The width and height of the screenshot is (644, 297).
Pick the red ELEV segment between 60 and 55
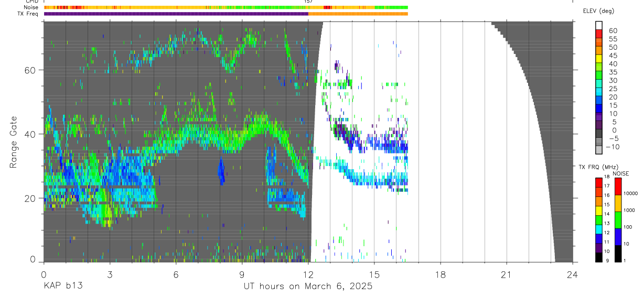coord(599,34)
